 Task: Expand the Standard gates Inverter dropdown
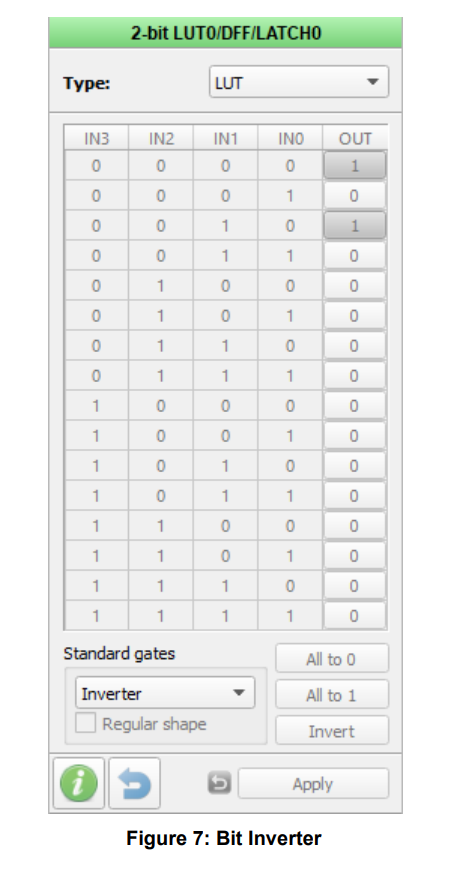(165, 693)
